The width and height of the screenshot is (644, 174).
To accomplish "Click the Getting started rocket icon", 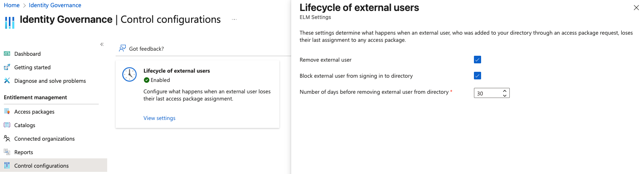I will (7, 67).
